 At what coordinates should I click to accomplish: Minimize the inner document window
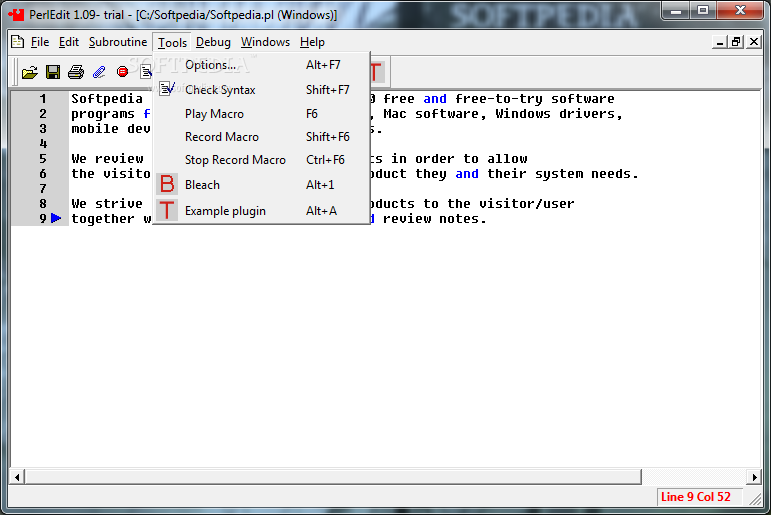[x=719, y=42]
